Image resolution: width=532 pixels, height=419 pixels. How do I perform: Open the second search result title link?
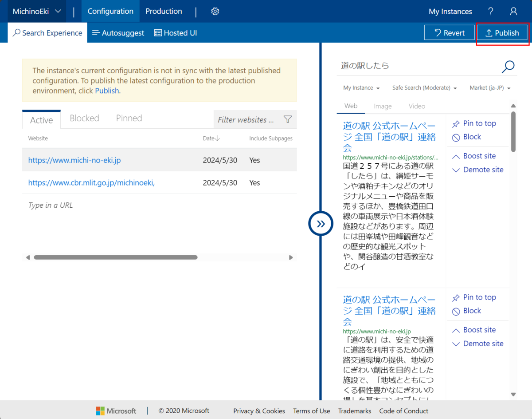389,311
